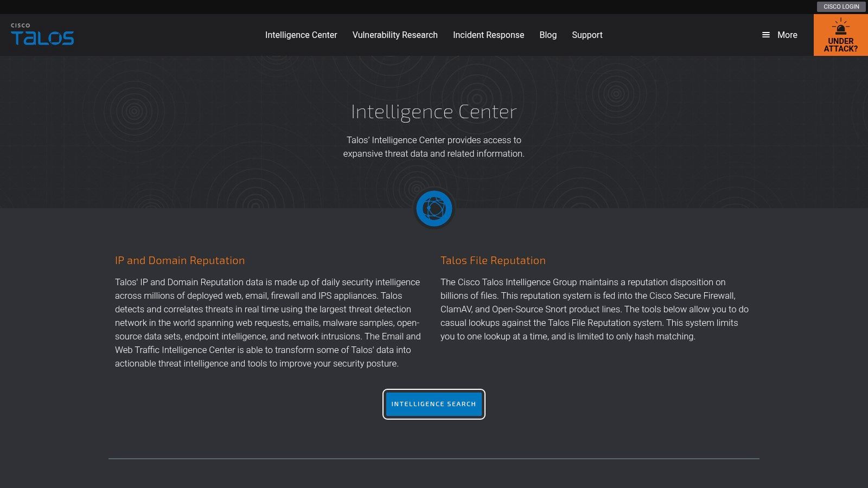Select Support in the navigation bar
868x488 pixels.
point(587,35)
